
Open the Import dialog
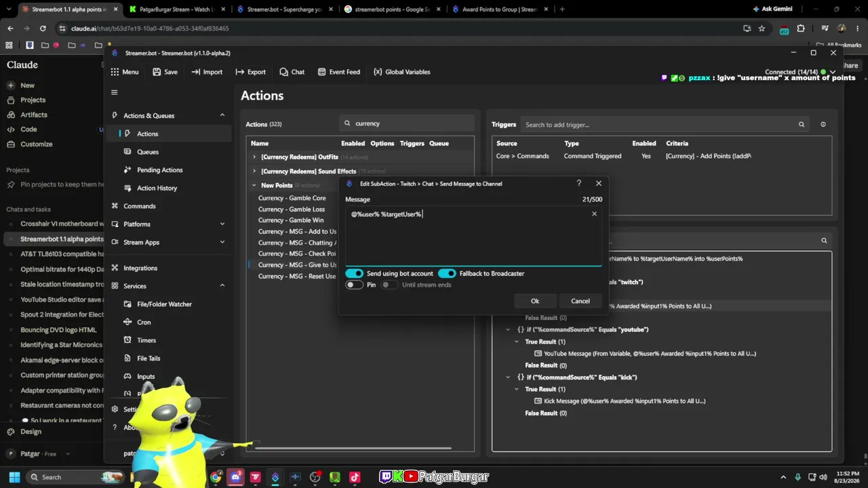pyautogui.click(x=207, y=72)
